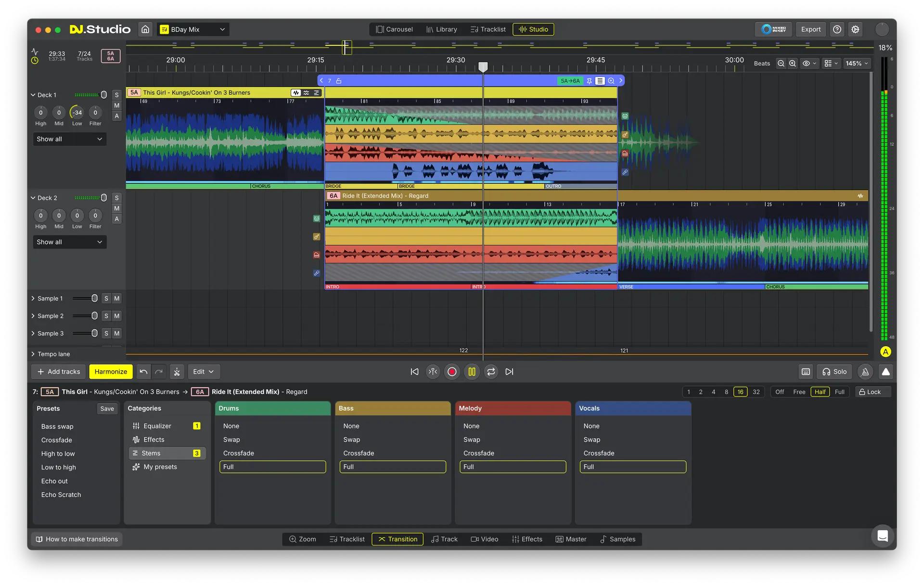Viewport: 924px width, 586px height.
Task: Skip to previous transition
Action: (x=414, y=372)
